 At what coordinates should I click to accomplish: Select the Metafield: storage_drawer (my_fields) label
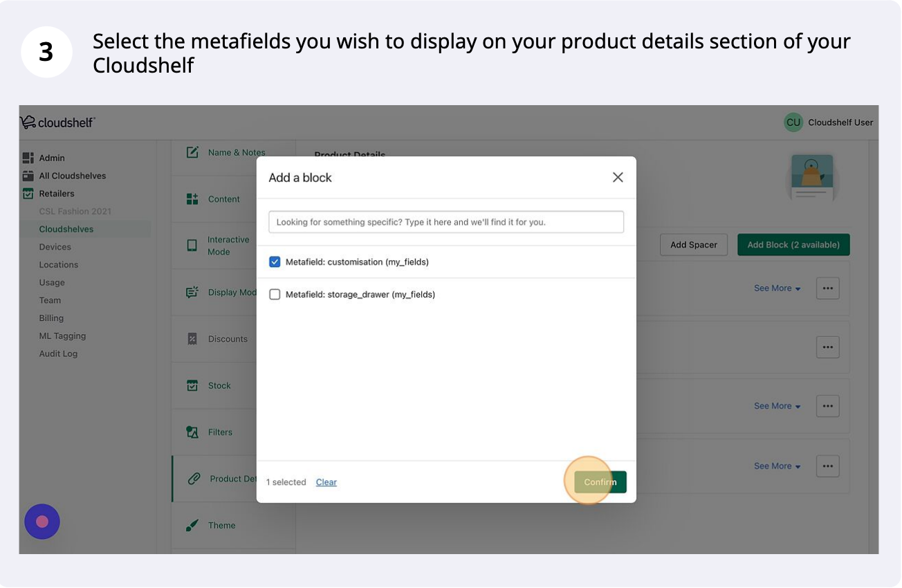coord(360,295)
